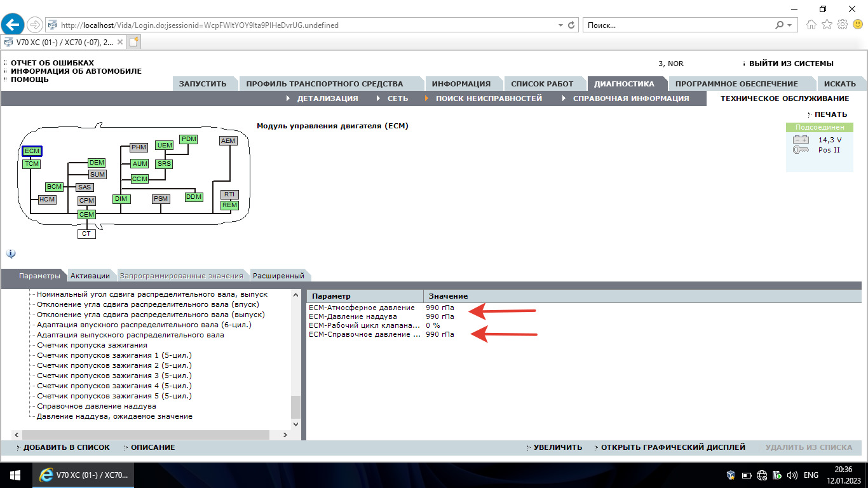Go back with the browser back arrow
Viewport: 868px width, 488px height.
(13, 25)
